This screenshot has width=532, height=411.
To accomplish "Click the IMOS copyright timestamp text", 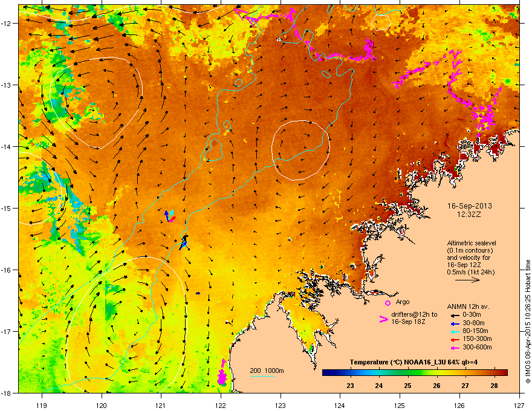I will click(x=528, y=322).
